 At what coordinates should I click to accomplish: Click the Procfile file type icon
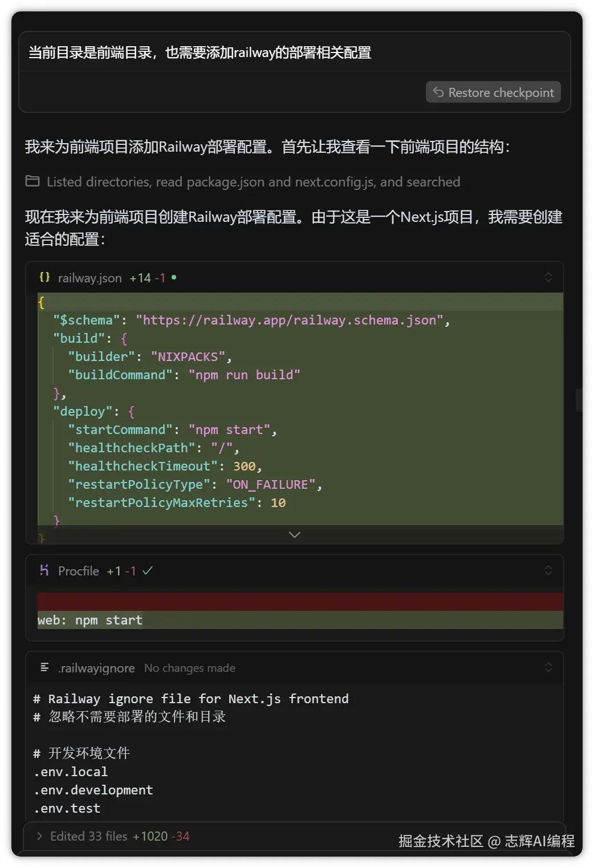pos(44,570)
